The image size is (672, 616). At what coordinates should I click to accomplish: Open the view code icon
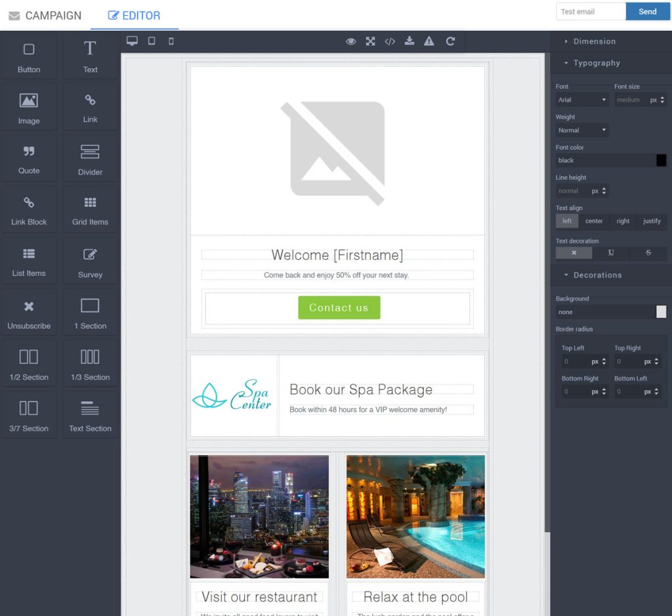390,41
